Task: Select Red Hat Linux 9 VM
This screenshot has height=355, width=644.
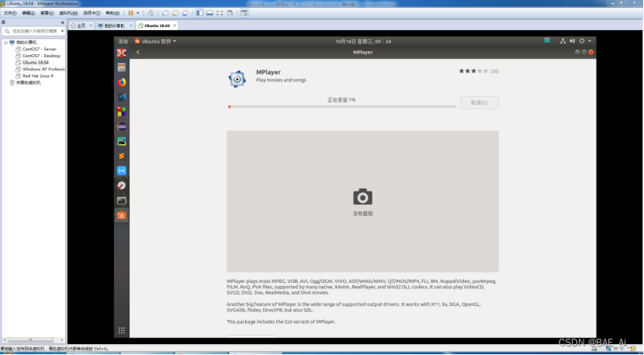Action: [x=38, y=76]
